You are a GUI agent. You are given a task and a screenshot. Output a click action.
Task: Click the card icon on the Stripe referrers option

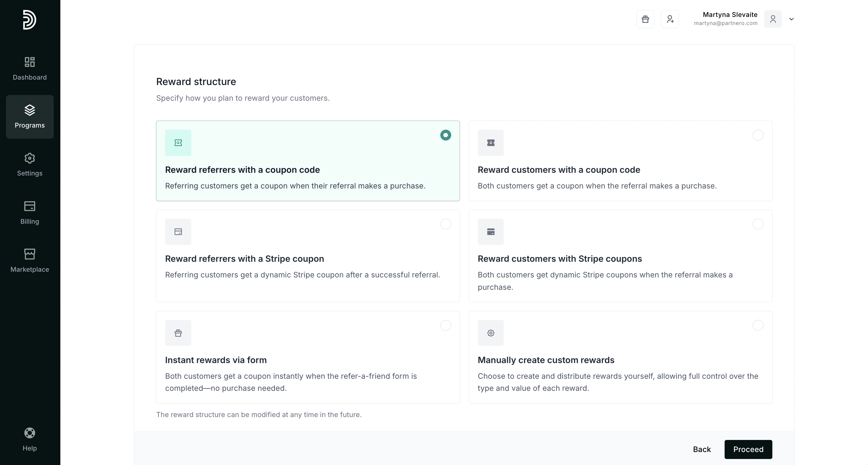pos(178,232)
